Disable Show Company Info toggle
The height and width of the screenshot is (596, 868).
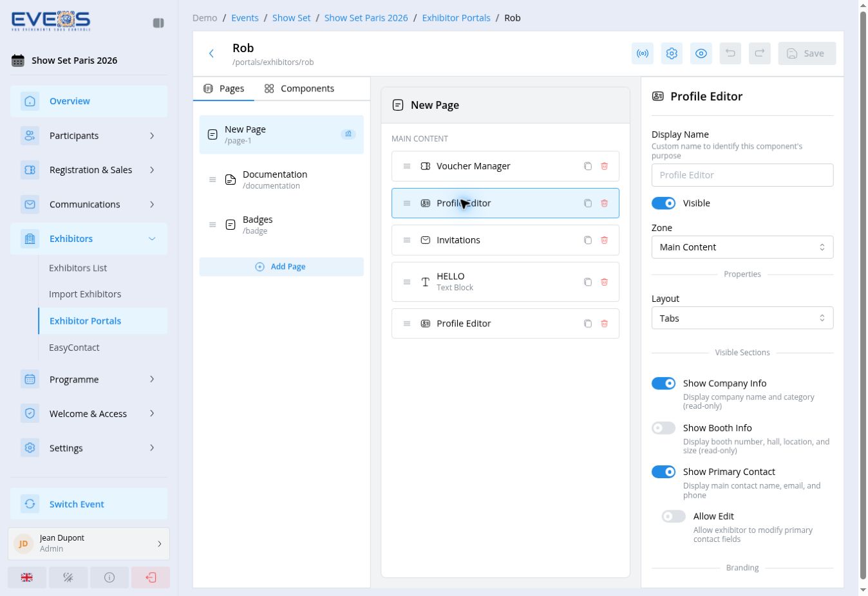[663, 384]
